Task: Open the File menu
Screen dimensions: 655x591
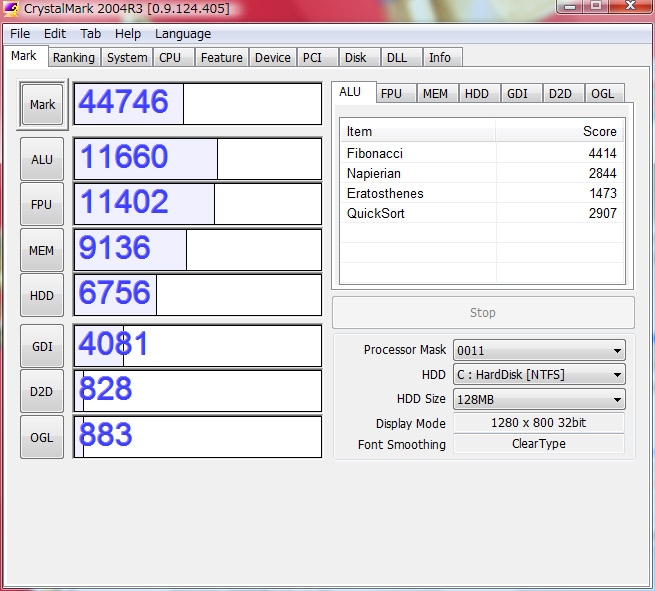Action: click(x=20, y=33)
